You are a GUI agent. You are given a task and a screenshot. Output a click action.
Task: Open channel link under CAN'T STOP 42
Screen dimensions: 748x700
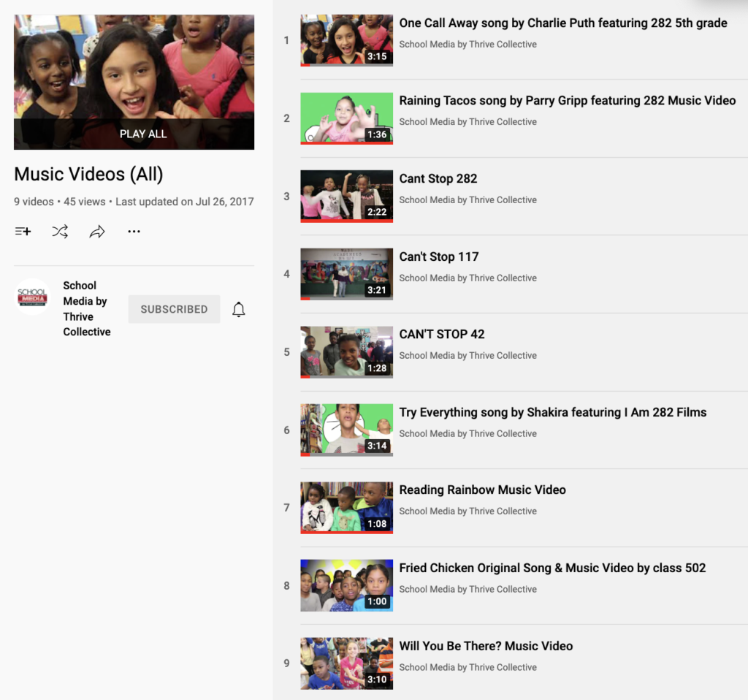468,356
